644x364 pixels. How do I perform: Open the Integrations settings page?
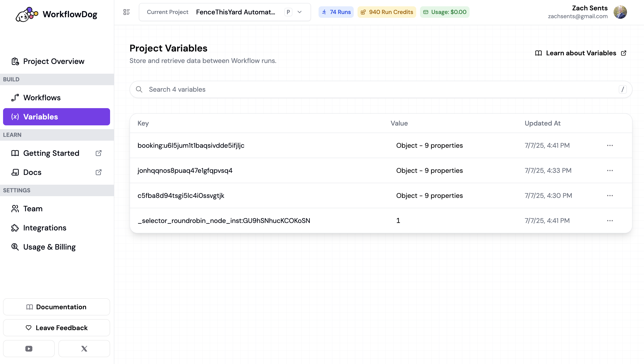45,228
